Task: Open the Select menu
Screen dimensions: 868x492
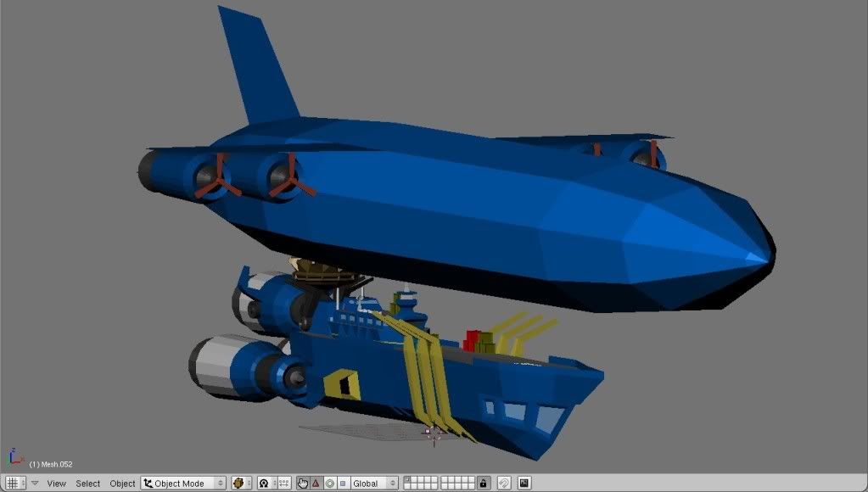Action: point(88,484)
